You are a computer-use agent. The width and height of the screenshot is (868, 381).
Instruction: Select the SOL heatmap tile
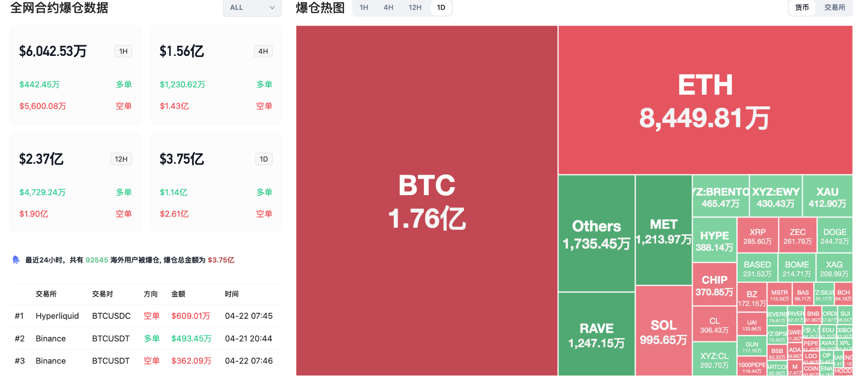(663, 331)
